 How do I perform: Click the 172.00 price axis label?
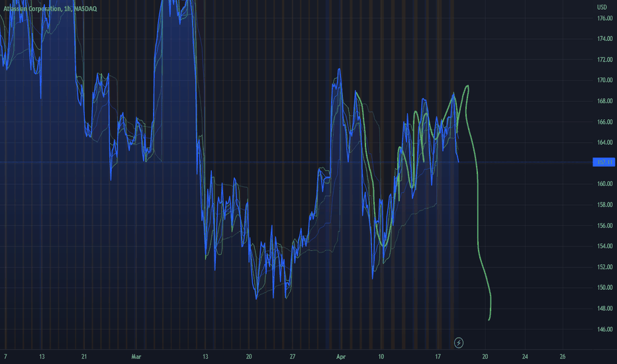click(605, 60)
